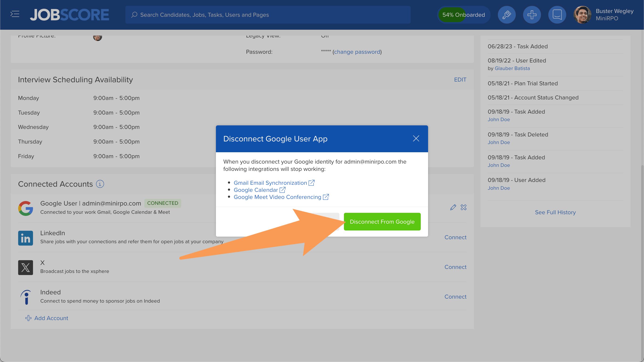The height and width of the screenshot is (362, 644).
Task: Click the 05/18/21 - Plan Trial Started entry
Action: coord(523,83)
